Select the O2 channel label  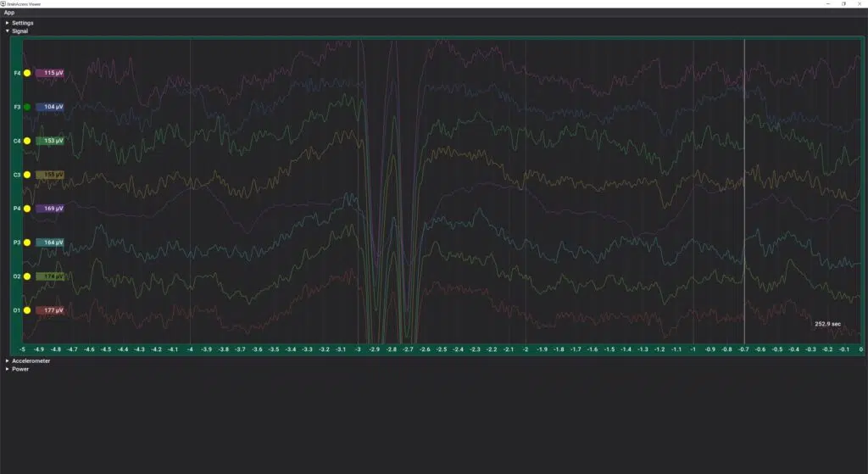tap(17, 276)
